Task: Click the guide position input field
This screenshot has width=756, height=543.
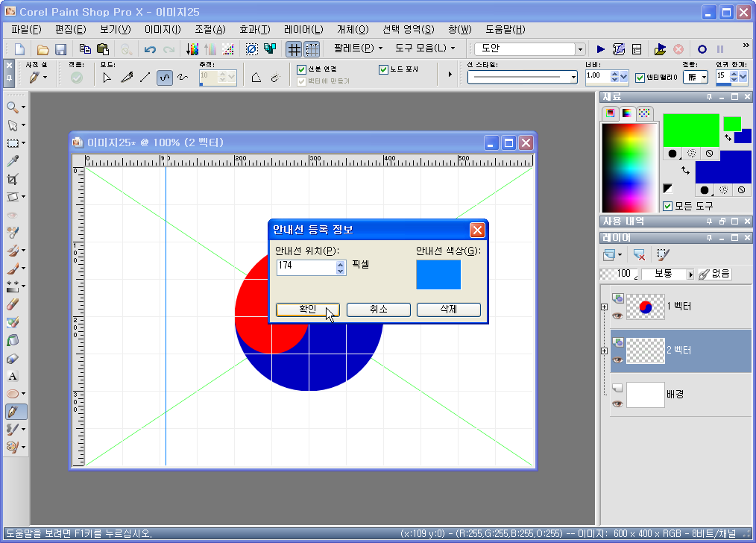Action: [306, 267]
